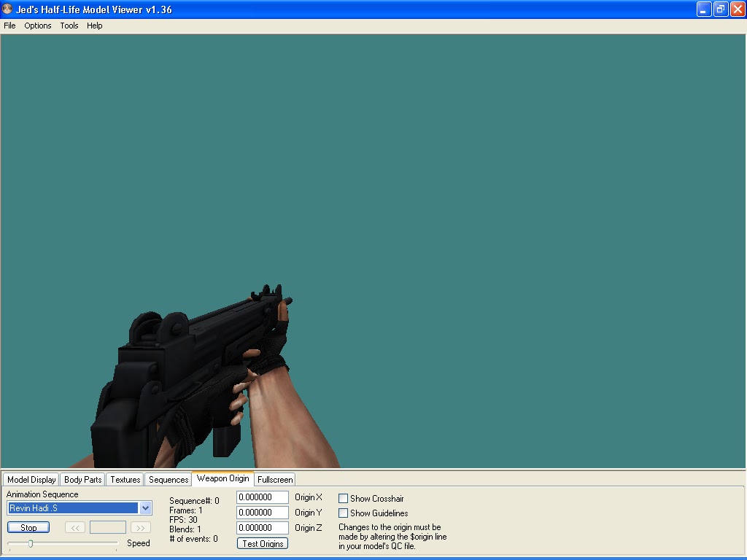Click the Origin X value field
Image resolution: width=747 pixels, height=560 pixels.
point(263,497)
